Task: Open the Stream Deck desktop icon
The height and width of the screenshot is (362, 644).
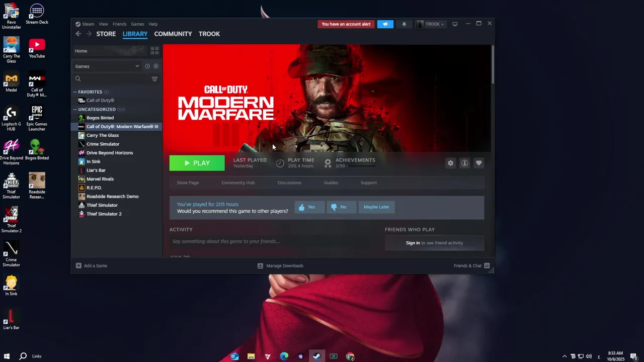Action: point(37,14)
